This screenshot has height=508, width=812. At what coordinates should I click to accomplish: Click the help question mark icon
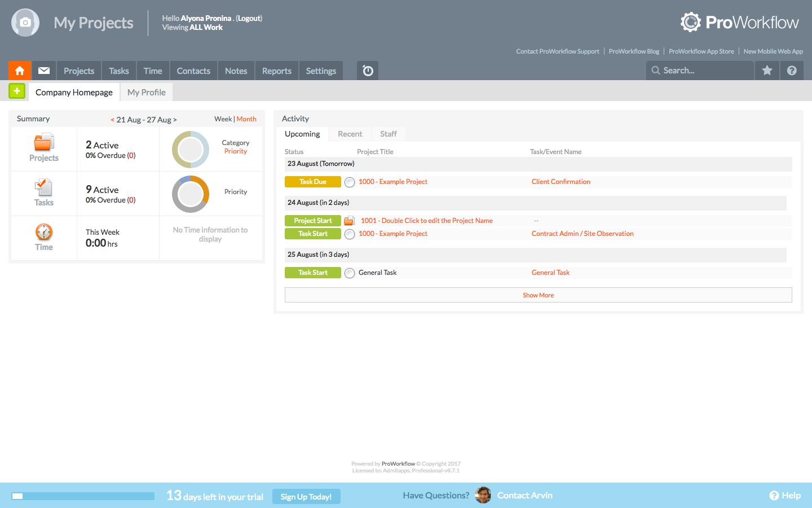point(792,70)
